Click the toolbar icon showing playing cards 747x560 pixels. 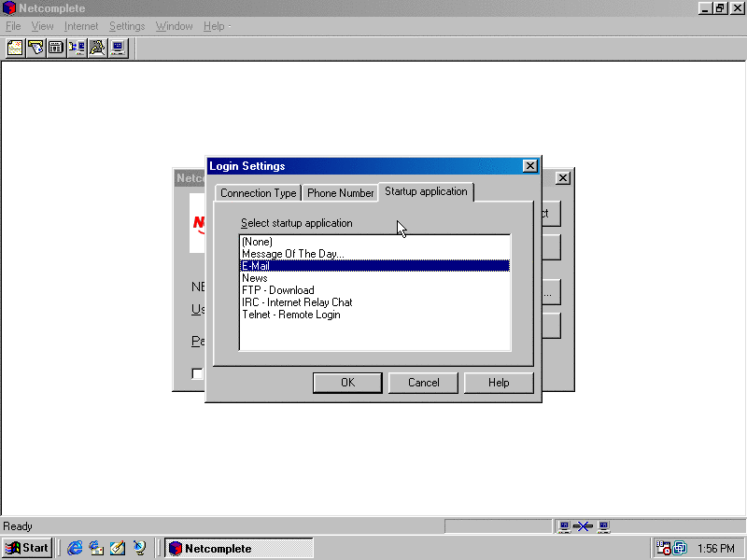pyautogui.click(x=35, y=48)
